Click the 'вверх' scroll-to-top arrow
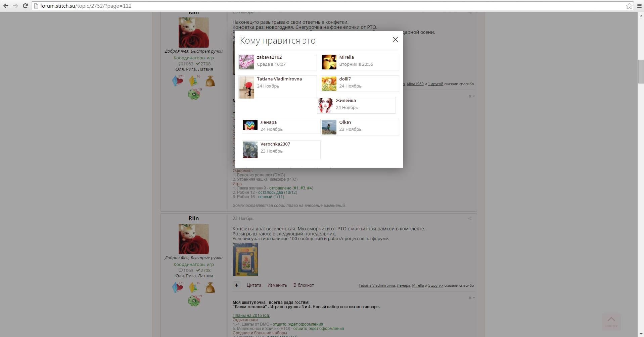 [x=611, y=322]
